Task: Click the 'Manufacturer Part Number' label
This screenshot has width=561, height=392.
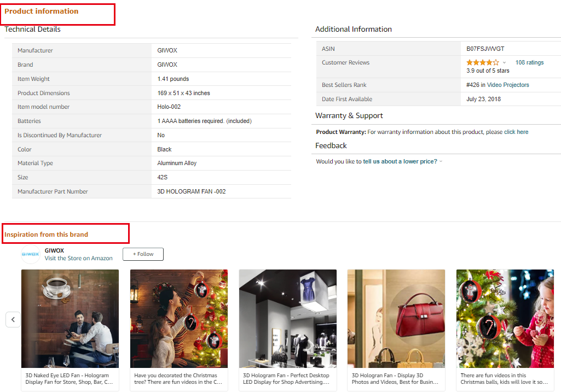Action: (53, 191)
